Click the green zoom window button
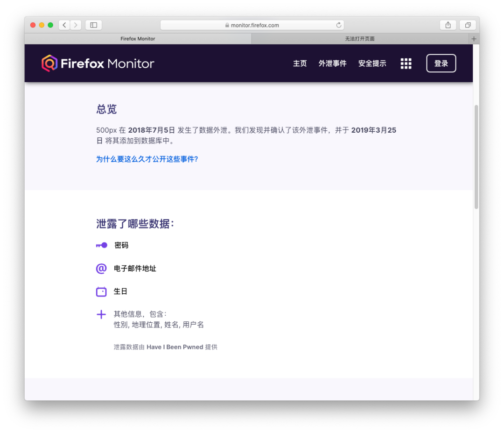 pyautogui.click(x=50, y=25)
